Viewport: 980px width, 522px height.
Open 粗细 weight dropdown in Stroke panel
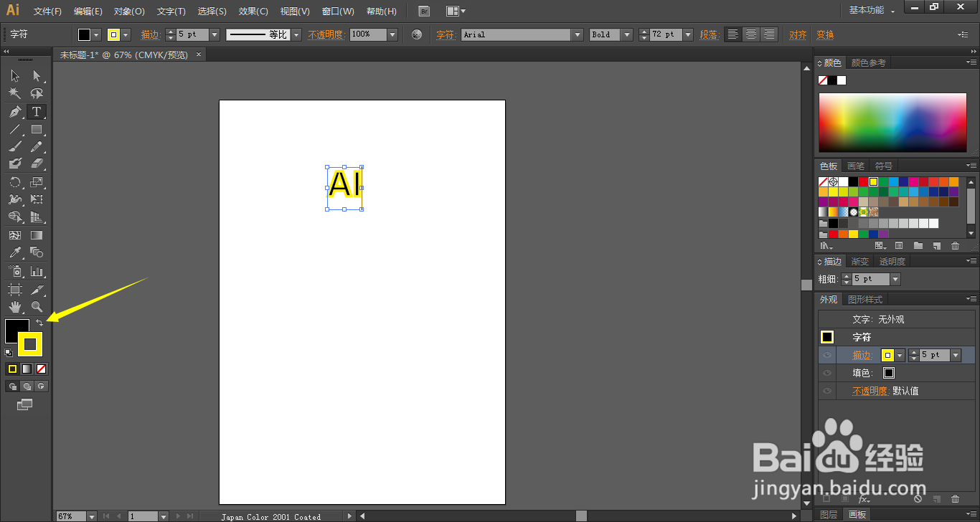895,279
